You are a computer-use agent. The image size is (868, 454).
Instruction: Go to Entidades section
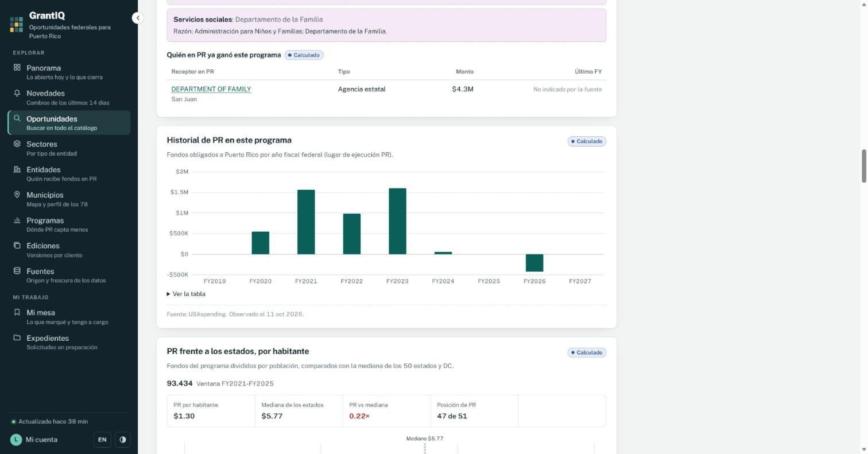tap(69, 174)
